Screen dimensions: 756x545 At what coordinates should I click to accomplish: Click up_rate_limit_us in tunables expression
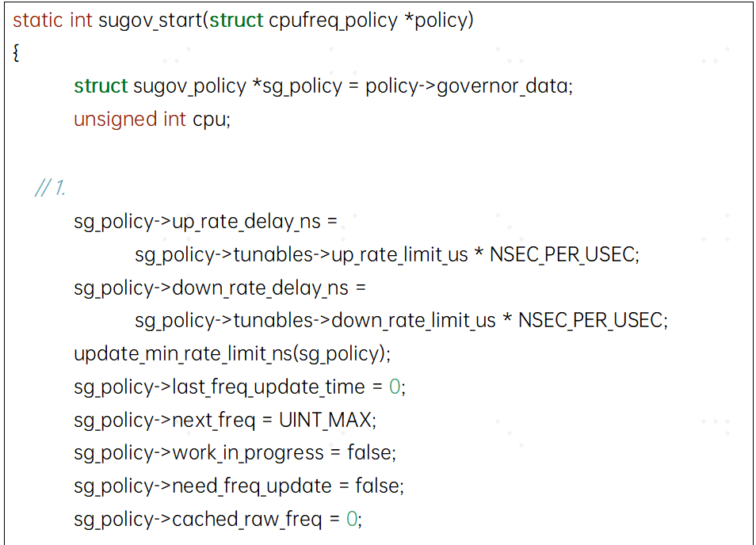click(399, 254)
